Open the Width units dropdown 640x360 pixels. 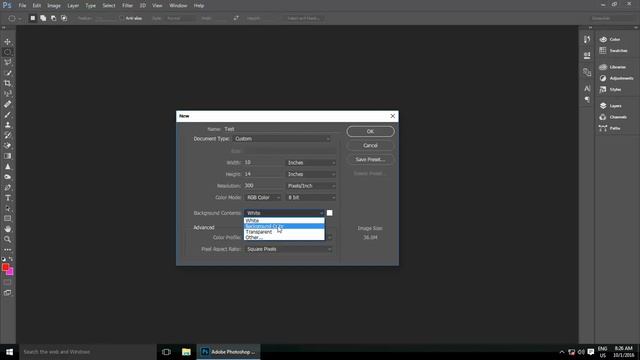tap(311, 162)
